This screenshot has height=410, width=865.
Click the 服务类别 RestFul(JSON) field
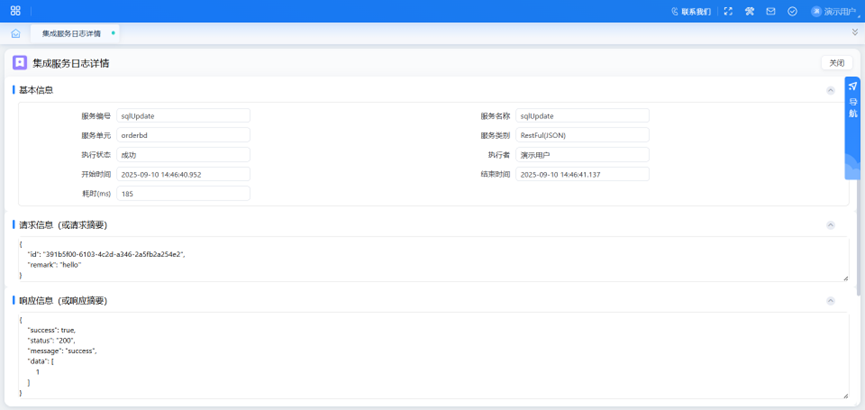pos(583,135)
